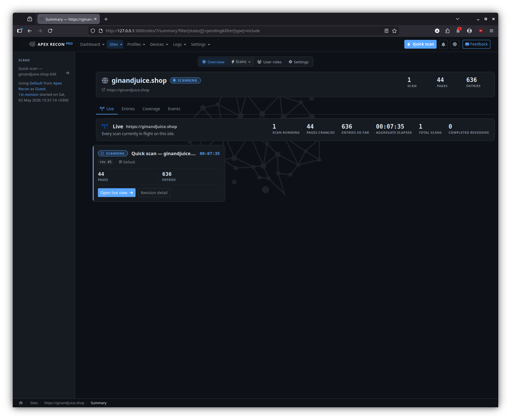The height and width of the screenshot is (420, 511).
Task: Open the sidebar toggle icon in browser toolbar
Action: pyautogui.click(x=20, y=31)
